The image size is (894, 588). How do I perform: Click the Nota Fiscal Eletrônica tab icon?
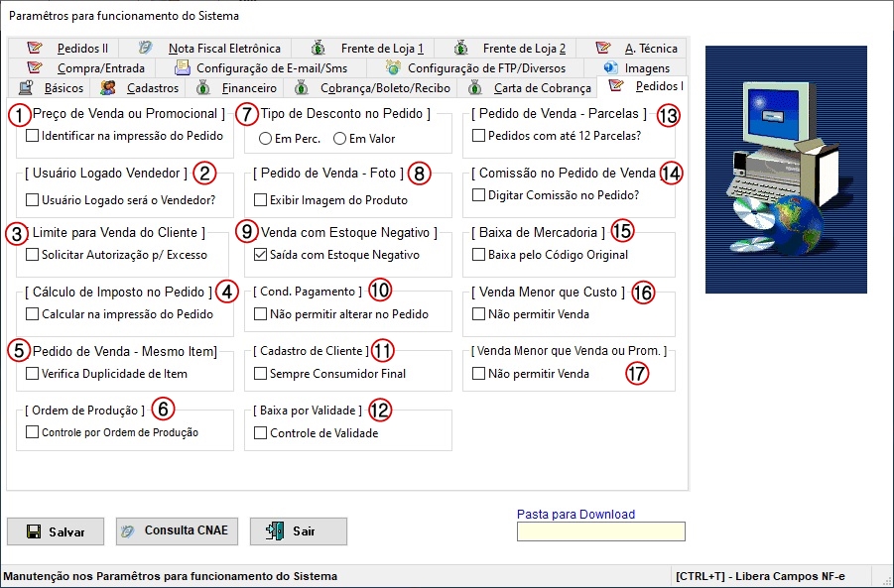(x=146, y=48)
